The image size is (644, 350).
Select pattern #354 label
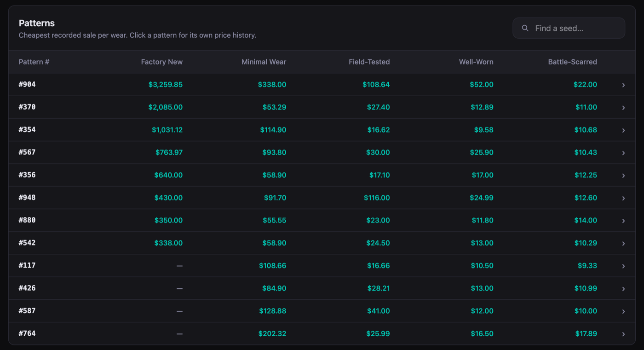pyautogui.click(x=27, y=129)
